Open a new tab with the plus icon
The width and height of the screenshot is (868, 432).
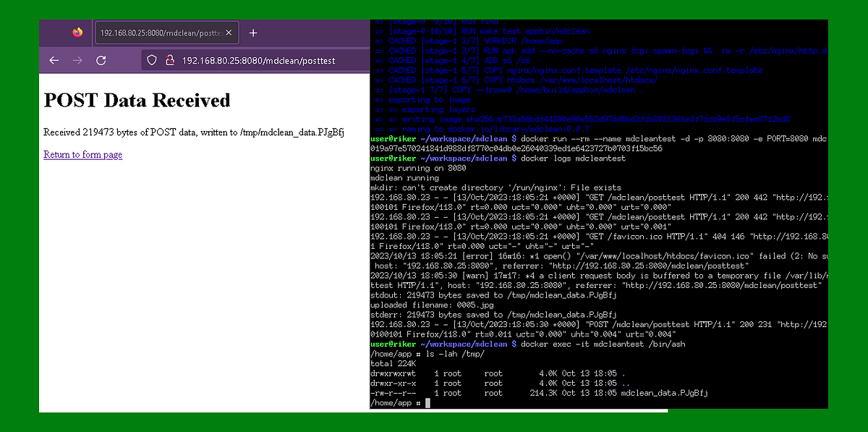click(x=253, y=32)
